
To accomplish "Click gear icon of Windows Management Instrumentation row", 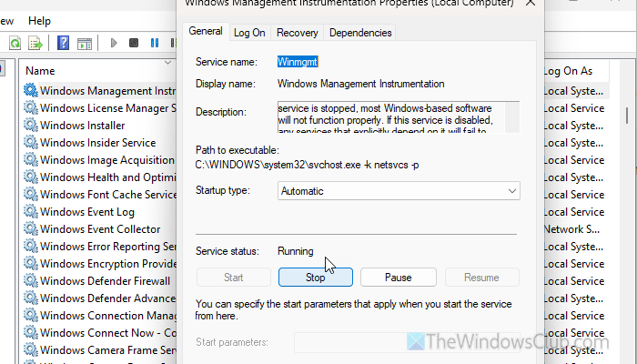I will click(30, 90).
